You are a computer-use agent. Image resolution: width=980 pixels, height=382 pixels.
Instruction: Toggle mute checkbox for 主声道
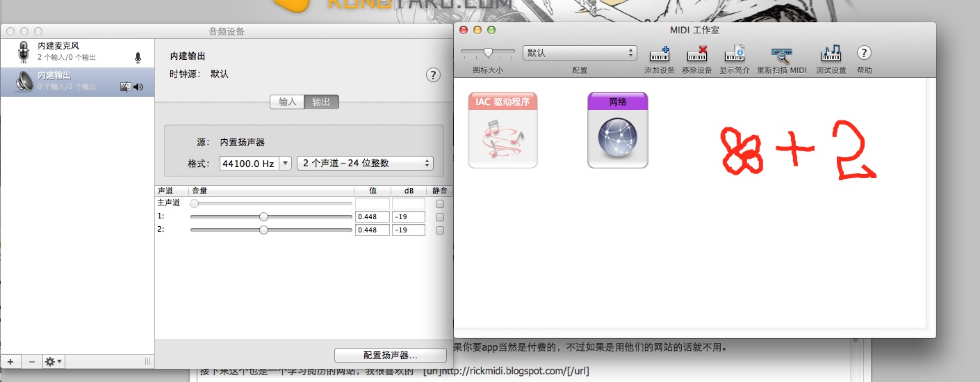[x=439, y=204]
